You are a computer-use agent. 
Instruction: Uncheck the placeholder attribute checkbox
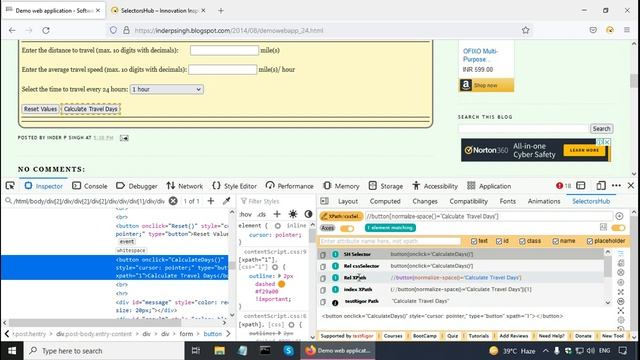pyautogui.click(x=590, y=241)
